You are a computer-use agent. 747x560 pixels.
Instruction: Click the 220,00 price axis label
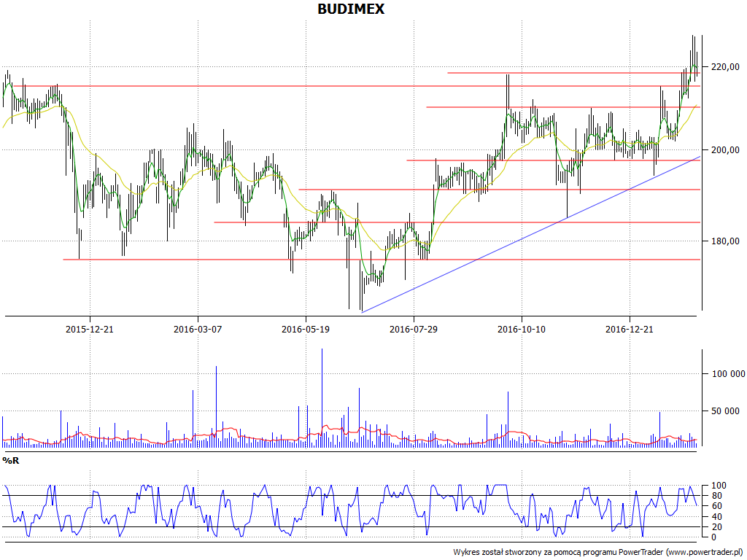[x=725, y=67]
